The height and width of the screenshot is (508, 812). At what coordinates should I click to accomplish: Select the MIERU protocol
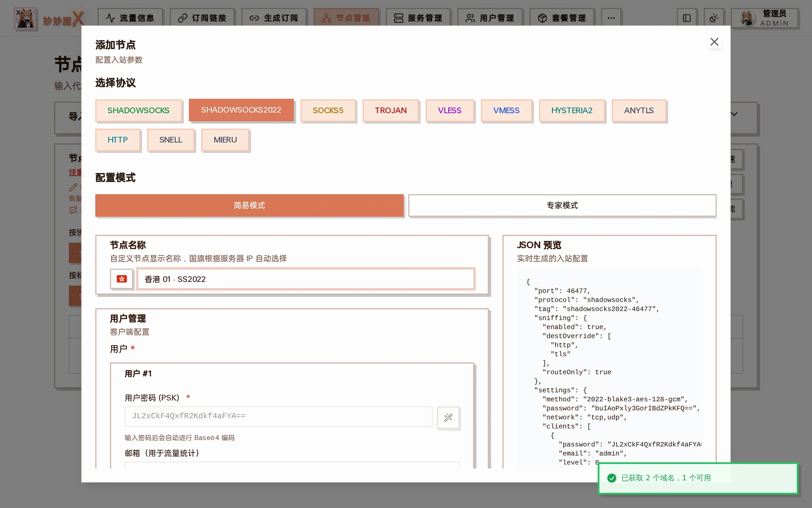coord(225,140)
